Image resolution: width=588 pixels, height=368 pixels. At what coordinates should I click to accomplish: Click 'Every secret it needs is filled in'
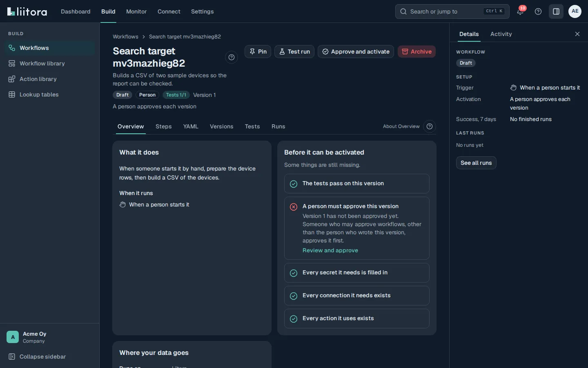click(x=345, y=272)
